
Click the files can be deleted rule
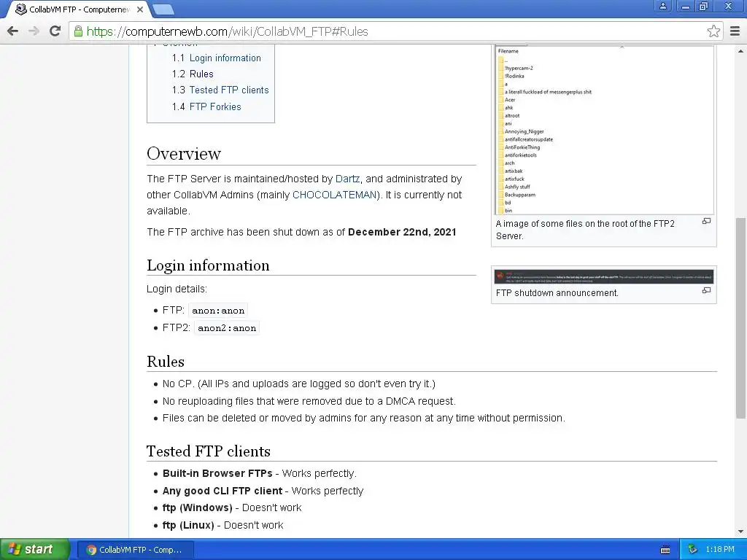point(363,418)
